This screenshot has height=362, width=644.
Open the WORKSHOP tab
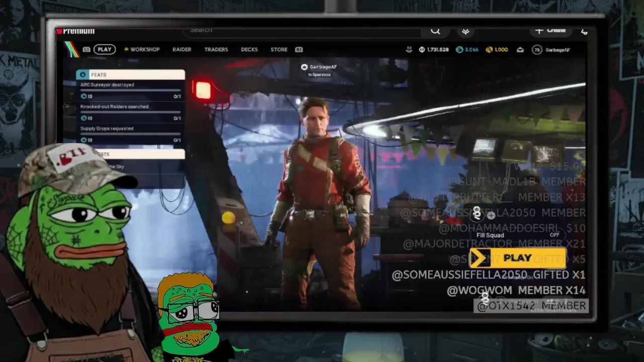[142, 49]
